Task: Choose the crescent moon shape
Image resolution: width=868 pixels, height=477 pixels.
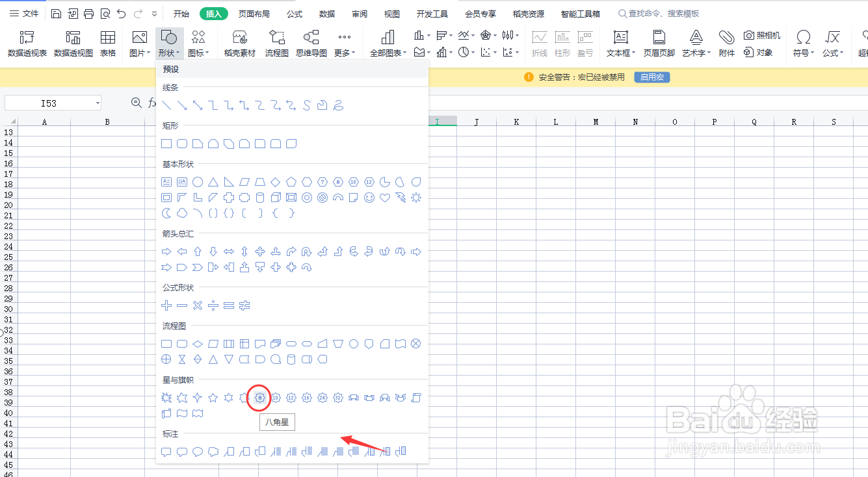Action: 166,213
